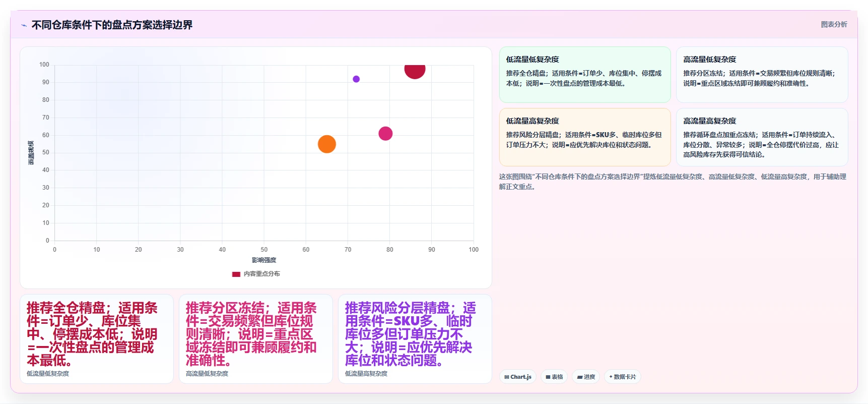Click 高流量低复杂度 caption under pink card
Viewport: 868px width, 404px height.
[207, 374]
